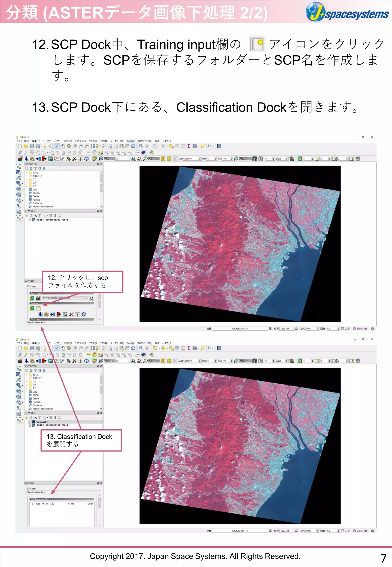
Task: Click the Identify Features icon in lower QGIS toolbar
Action: pos(141,348)
